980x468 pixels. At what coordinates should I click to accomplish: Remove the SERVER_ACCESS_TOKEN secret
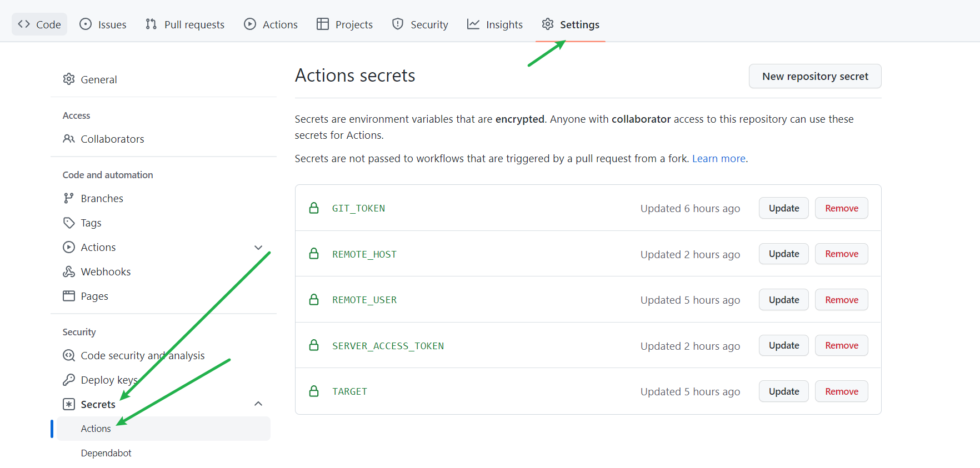coord(841,346)
